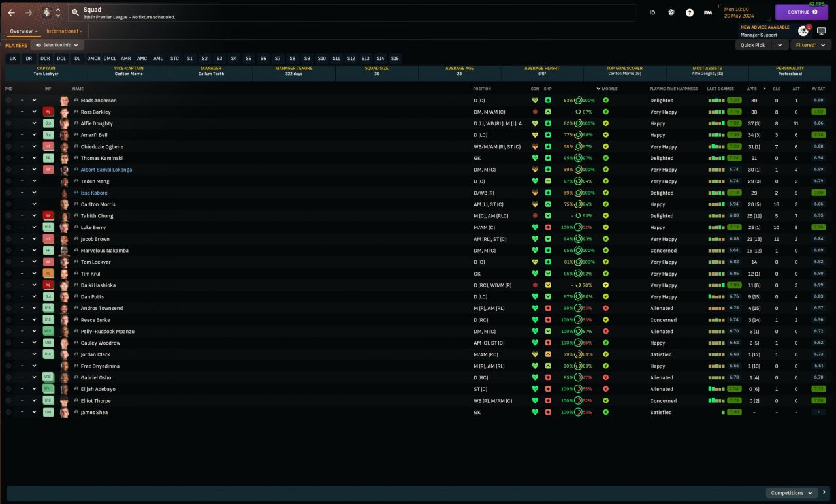Sort players by the MORALE column
Viewport: 836px width, 504px height.
point(609,89)
